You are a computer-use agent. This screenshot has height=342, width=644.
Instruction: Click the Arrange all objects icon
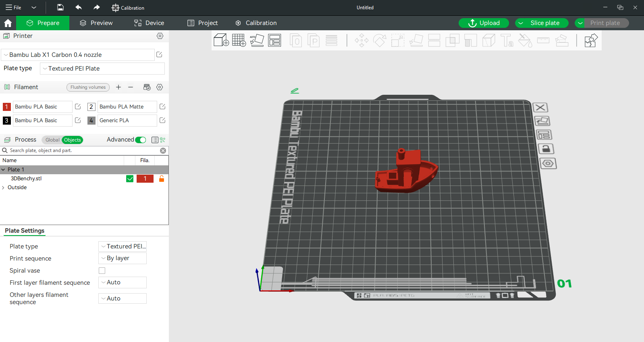pos(274,40)
